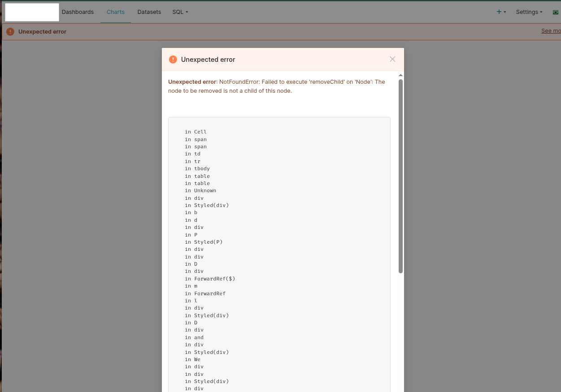Click the exclamation icon beside "Unexpected error"
Screen dimensions: 561x392
[x=173, y=59]
